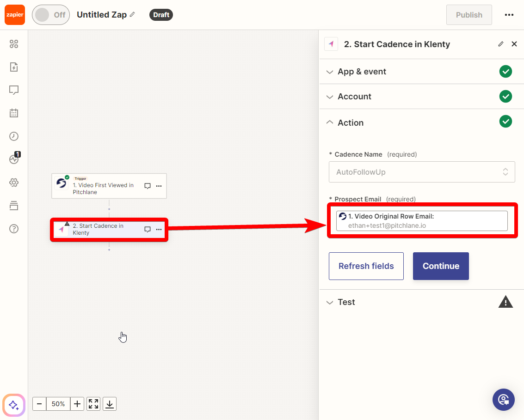Open the support chat bubble button

tap(503, 400)
